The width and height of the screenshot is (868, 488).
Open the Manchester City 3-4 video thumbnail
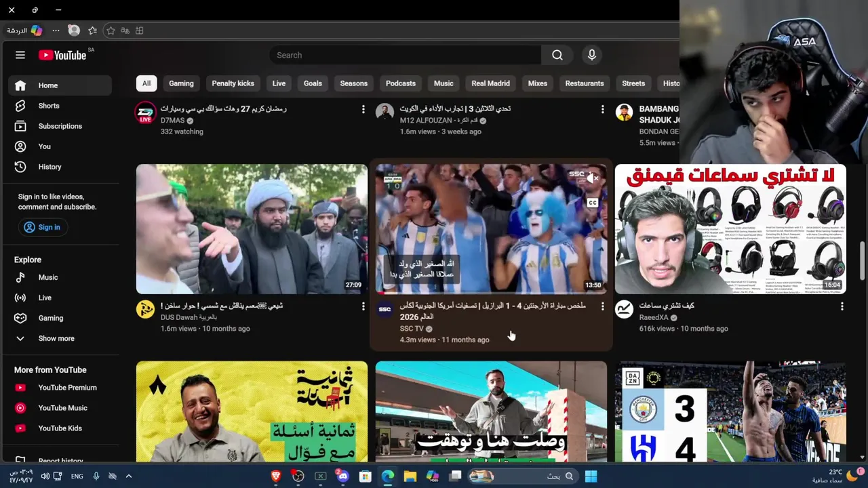pos(730,411)
